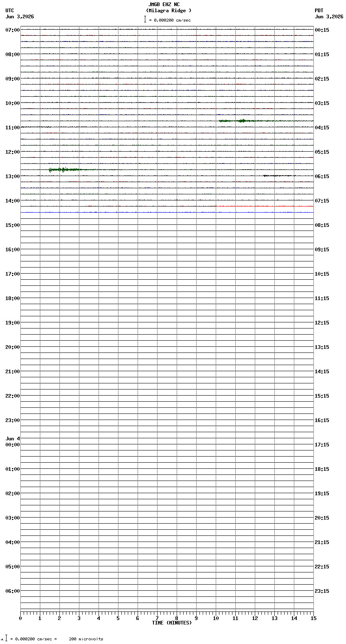This screenshot has height=644, width=346.
Task: Click the PDT header label
Action: point(319,11)
